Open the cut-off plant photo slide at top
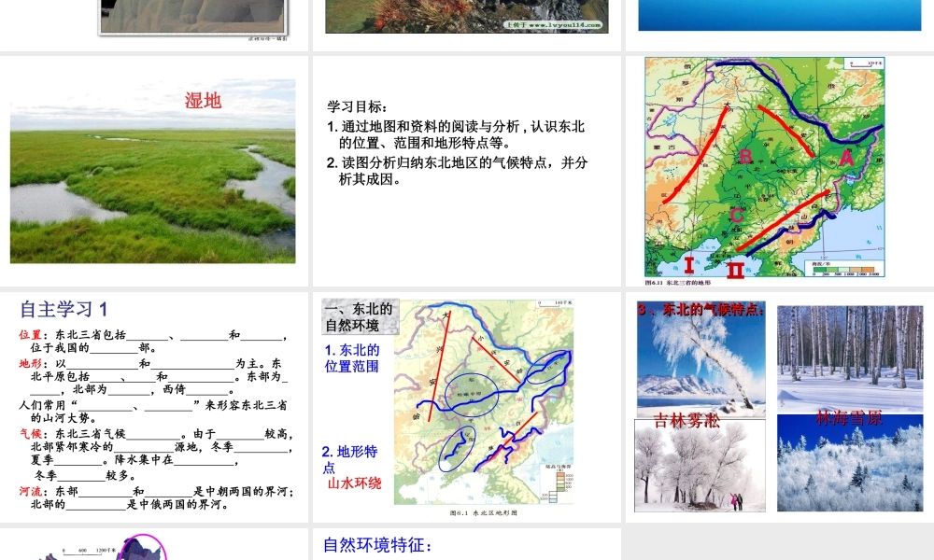This screenshot has height=560, width=934. coord(466,25)
